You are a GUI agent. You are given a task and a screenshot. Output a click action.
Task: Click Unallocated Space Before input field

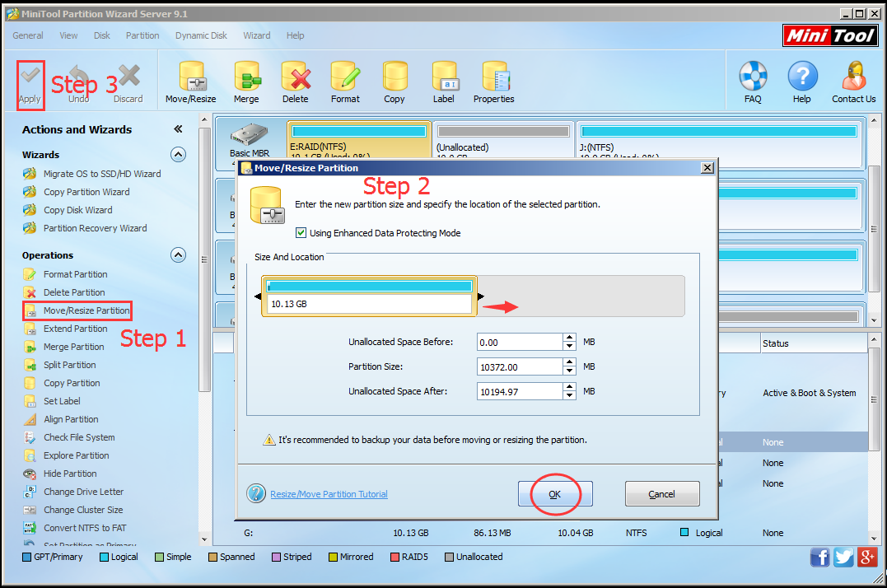[520, 342]
